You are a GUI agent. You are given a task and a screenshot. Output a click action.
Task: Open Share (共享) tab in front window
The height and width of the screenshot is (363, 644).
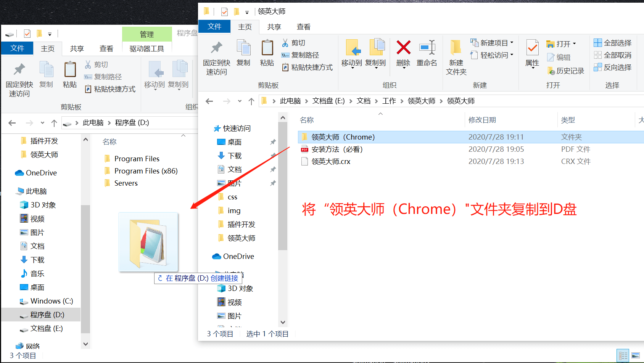(274, 27)
